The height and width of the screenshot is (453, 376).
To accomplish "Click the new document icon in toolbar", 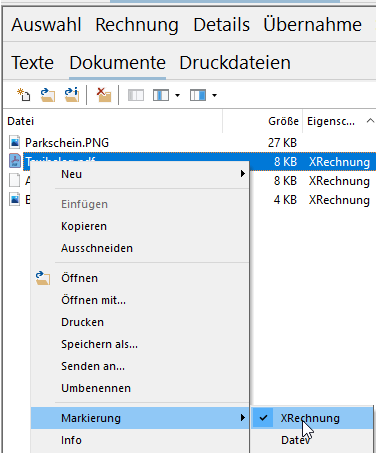I will click(24, 95).
